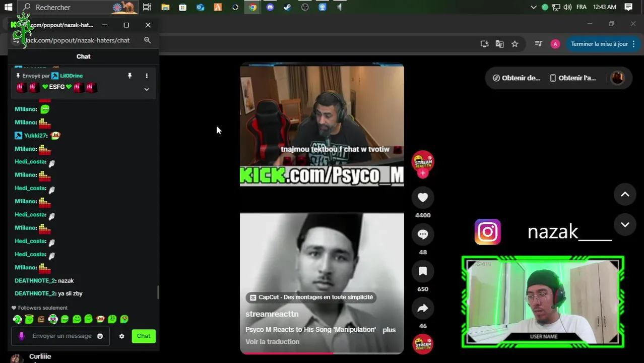The width and height of the screenshot is (644, 363).
Task: Open the Chrome menu three dots
Action: tap(634, 44)
